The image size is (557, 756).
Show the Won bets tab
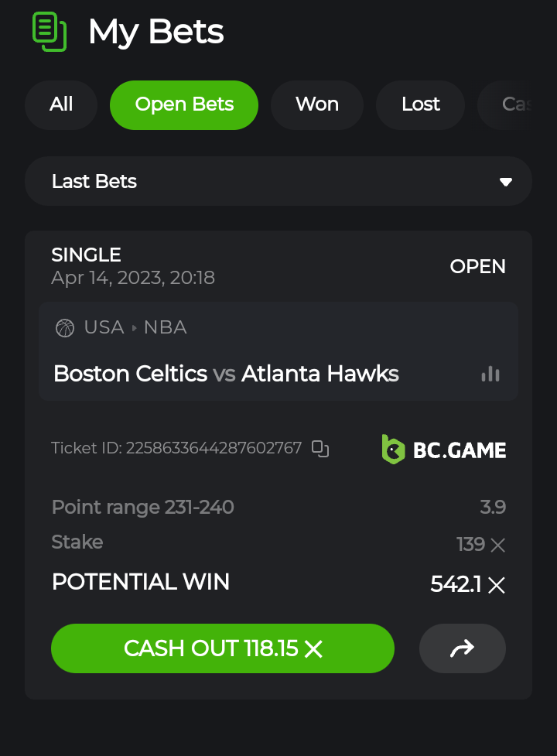point(317,104)
